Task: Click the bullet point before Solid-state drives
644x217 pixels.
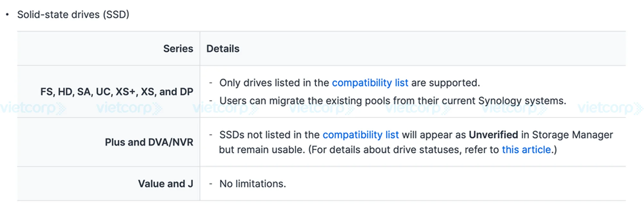Action: point(7,14)
